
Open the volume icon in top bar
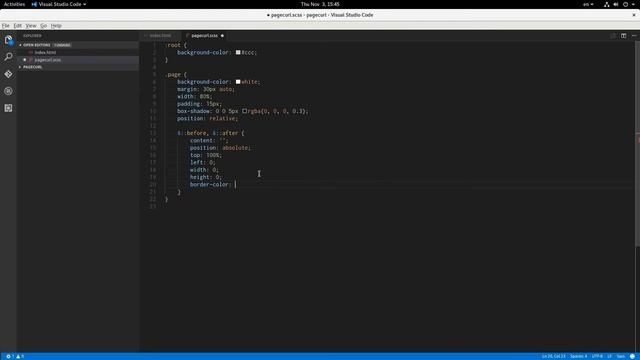tap(616, 4)
